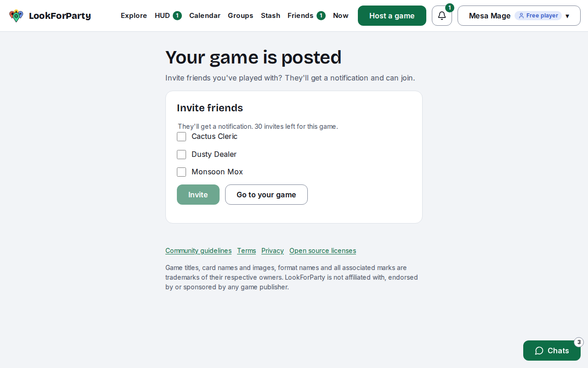Click the Cactus Cleric name label
This screenshot has width=588, height=368.
[215, 137]
